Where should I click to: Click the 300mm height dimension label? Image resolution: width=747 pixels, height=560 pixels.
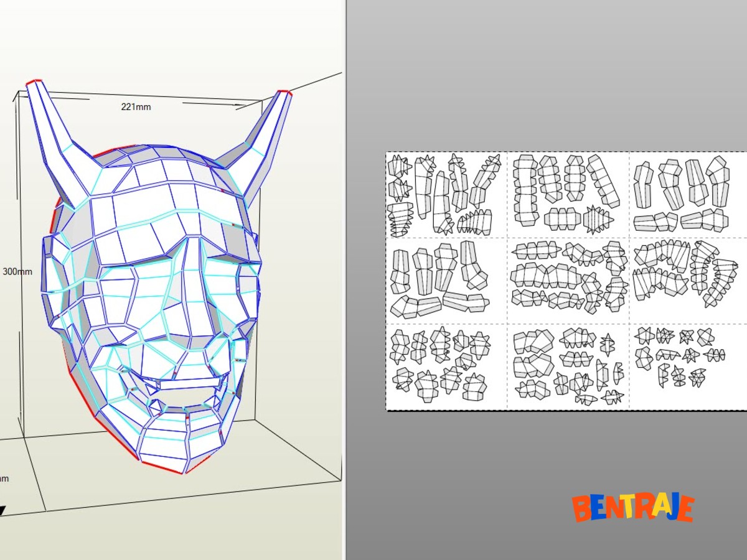point(17,271)
